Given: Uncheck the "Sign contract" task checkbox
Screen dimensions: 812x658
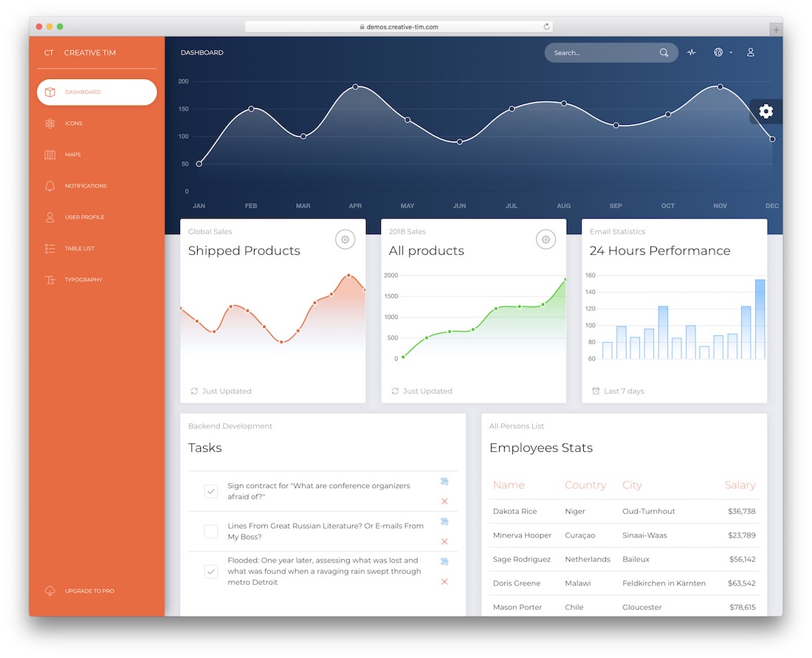Looking at the screenshot, I should coord(211,491).
